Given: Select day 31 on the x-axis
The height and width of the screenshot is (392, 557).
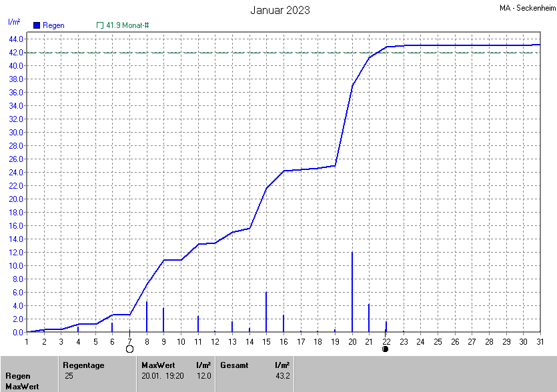Looking at the screenshot, I should coord(540,341).
